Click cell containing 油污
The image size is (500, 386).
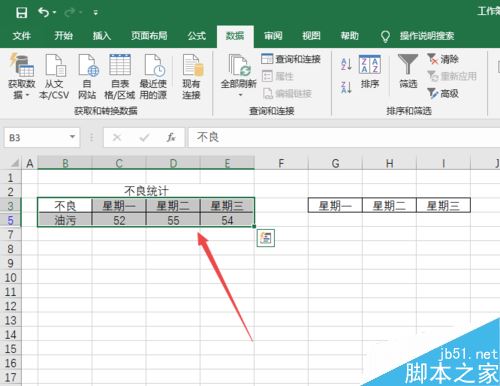click(65, 220)
